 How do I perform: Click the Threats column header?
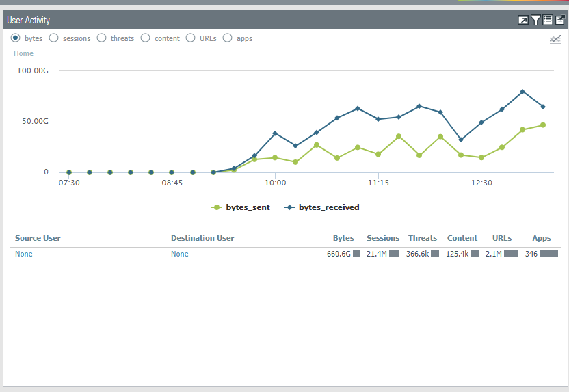click(423, 238)
